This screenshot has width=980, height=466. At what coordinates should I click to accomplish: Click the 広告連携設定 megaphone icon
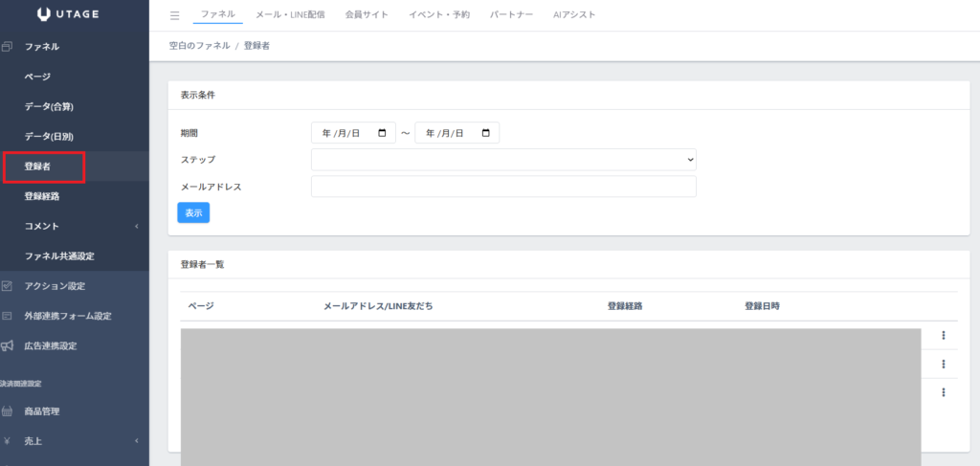pos(8,345)
